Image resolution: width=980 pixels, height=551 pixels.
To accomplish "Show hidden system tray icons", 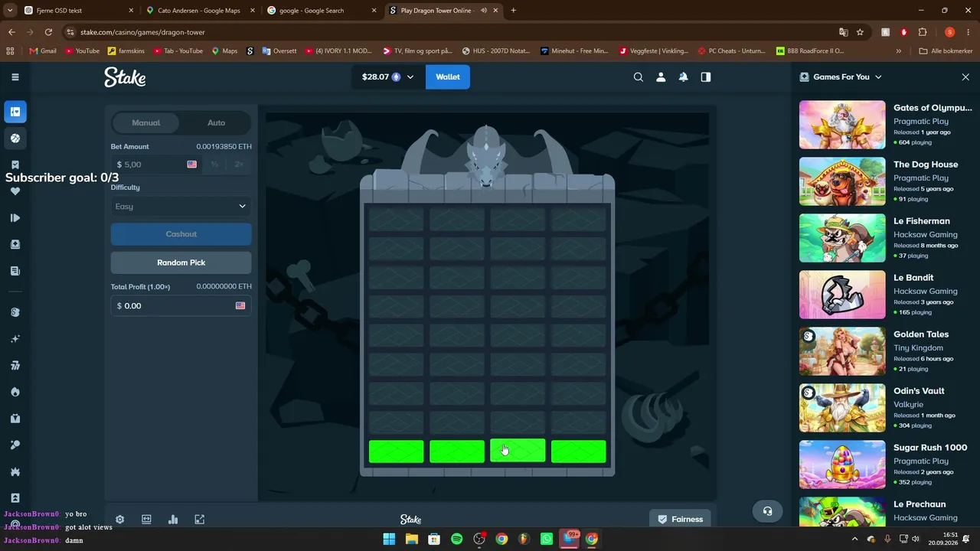I will point(854,539).
